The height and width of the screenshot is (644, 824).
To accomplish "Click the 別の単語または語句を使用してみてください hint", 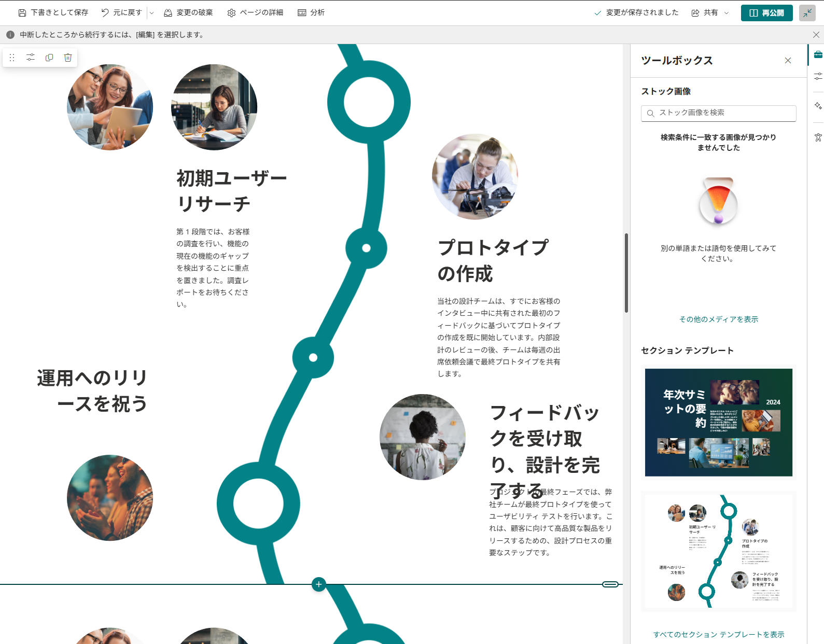I will point(719,254).
